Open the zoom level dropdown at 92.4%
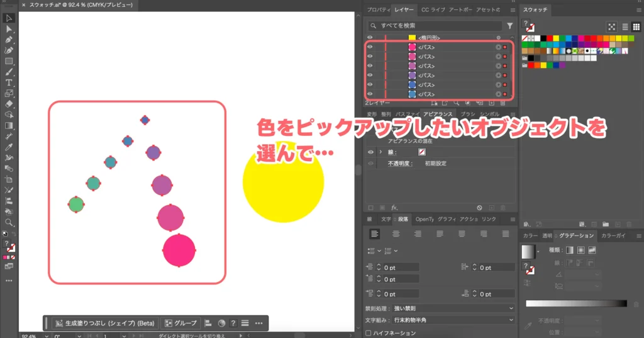This screenshot has height=338, width=644. point(47,336)
